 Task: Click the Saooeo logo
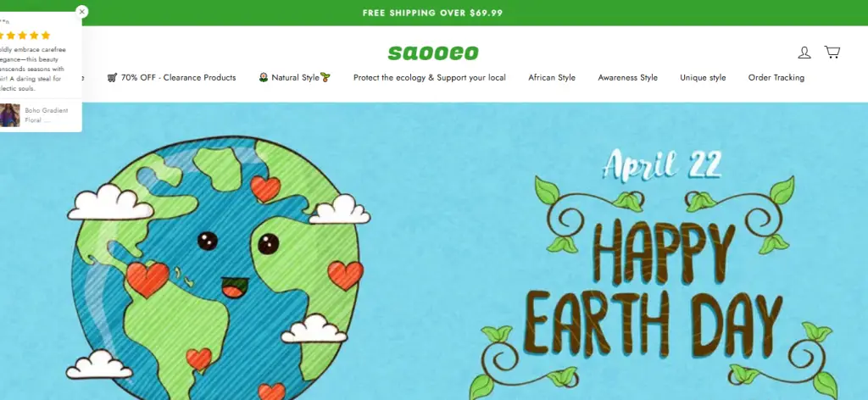[433, 53]
